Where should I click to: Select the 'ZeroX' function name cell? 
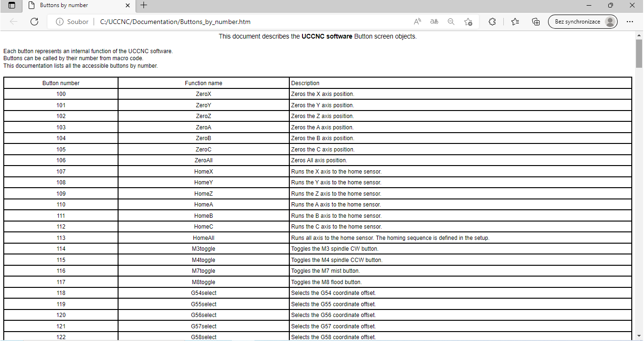click(x=204, y=94)
